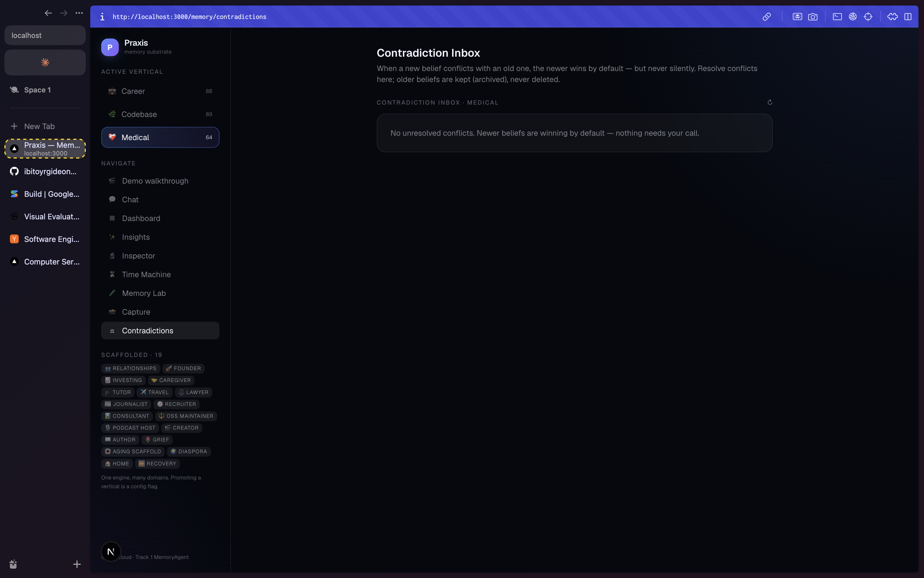The image size is (924, 578).
Task: Click the Next.js N dev badge
Action: 111,552
